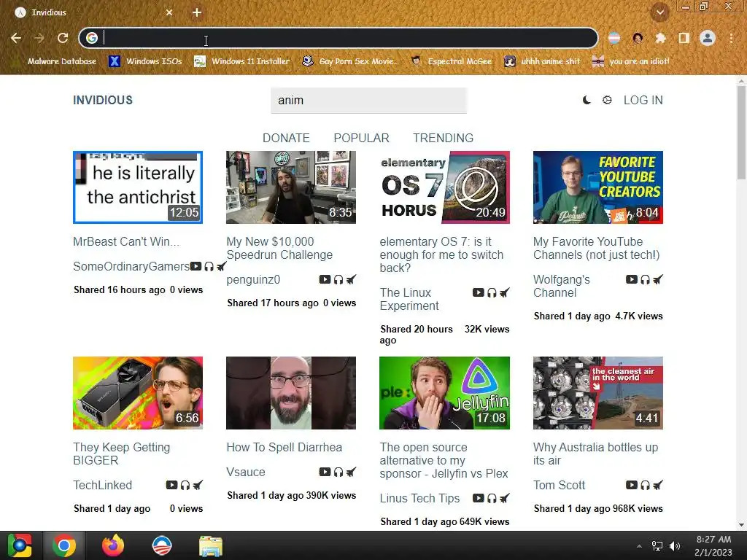
Task: Open 'he is literally the antichrist' thumbnail
Action: coord(138,187)
